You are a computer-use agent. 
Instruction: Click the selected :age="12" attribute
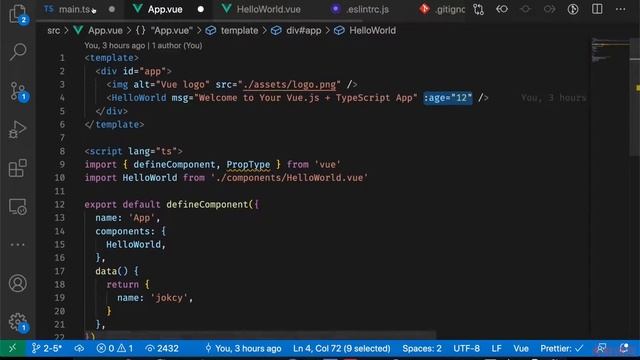[x=448, y=98]
